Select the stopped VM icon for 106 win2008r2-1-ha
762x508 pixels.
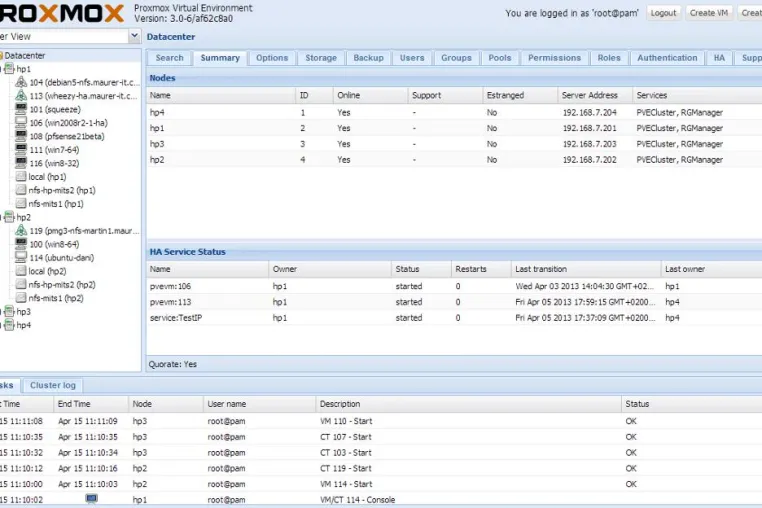coord(21,123)
